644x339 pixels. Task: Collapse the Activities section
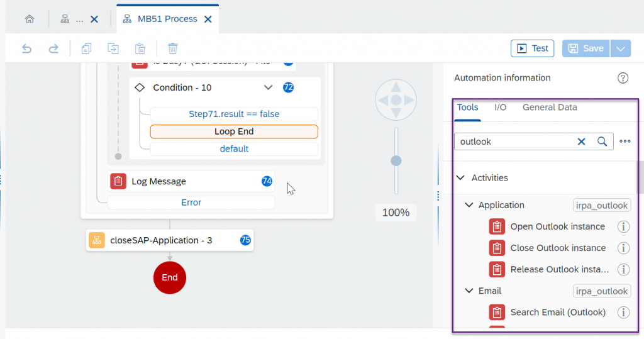pos(461,178)
